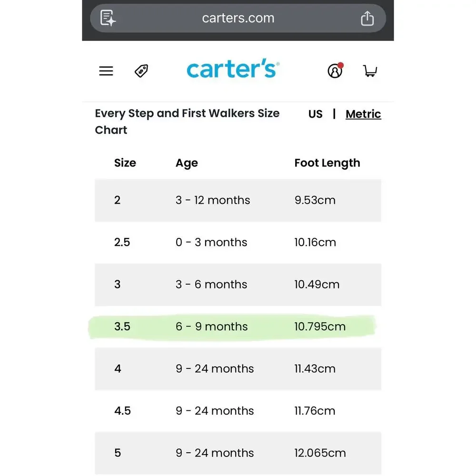Viewport: 476px width, 476px height.
Task: Open the reader view icon in address bar
Action: pyautogui.click(x=108, y=18)
